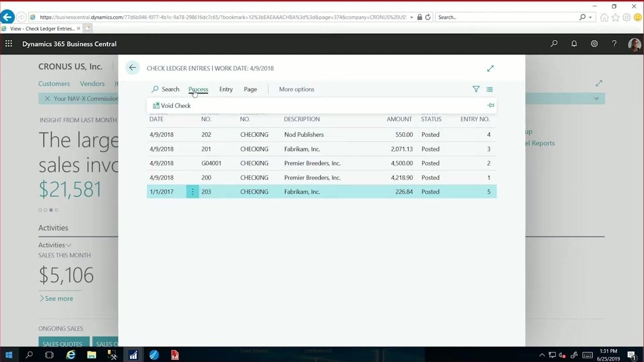
Task: Sort by the Entry No. column header
Action: click(475, 119)
